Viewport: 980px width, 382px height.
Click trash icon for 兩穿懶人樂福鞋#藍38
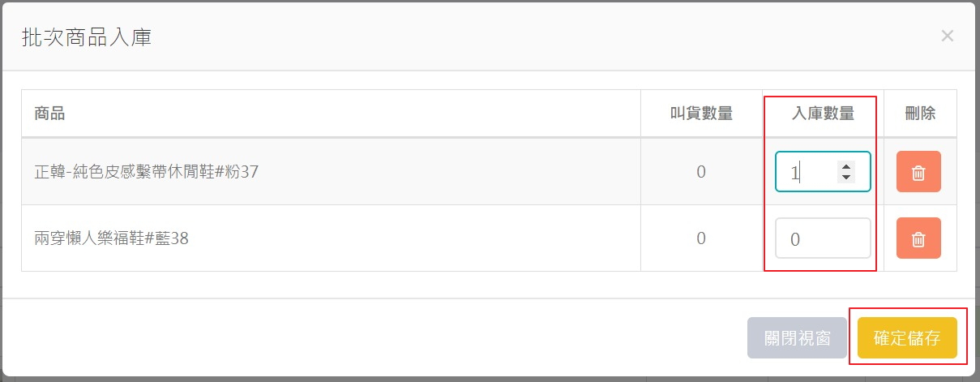[918, 238]
